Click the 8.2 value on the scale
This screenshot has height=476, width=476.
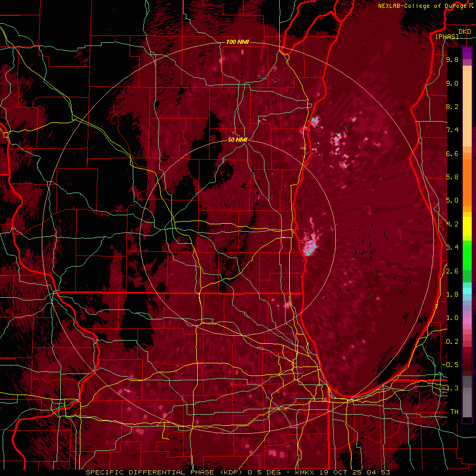pyautogui.click(x=452, y=106)
